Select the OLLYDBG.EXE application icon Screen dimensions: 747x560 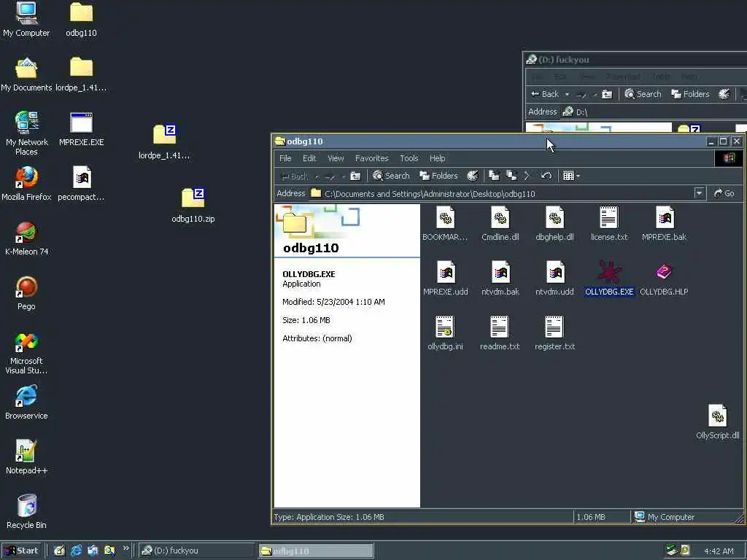point(609,278)
